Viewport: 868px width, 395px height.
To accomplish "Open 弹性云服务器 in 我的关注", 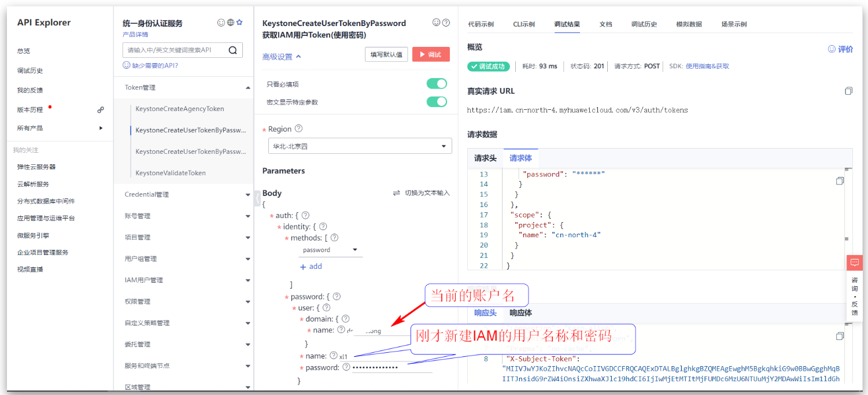I will tap(36, 167).
